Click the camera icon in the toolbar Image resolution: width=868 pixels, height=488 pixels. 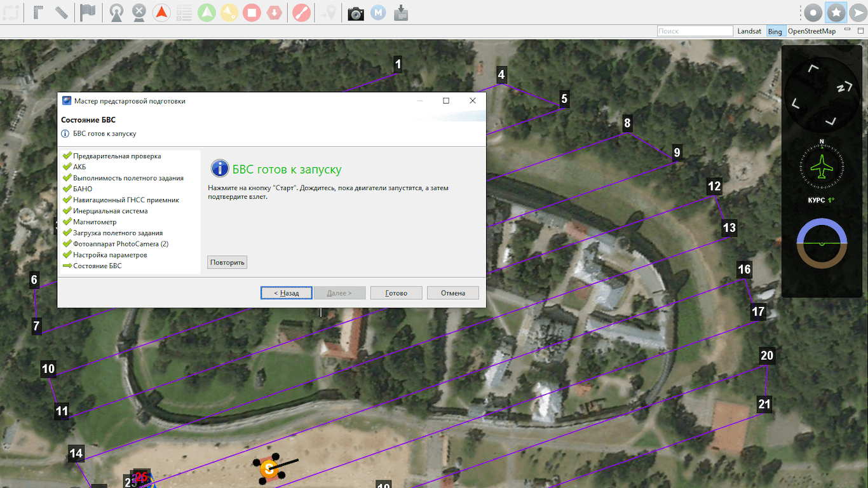pos(356,13)
